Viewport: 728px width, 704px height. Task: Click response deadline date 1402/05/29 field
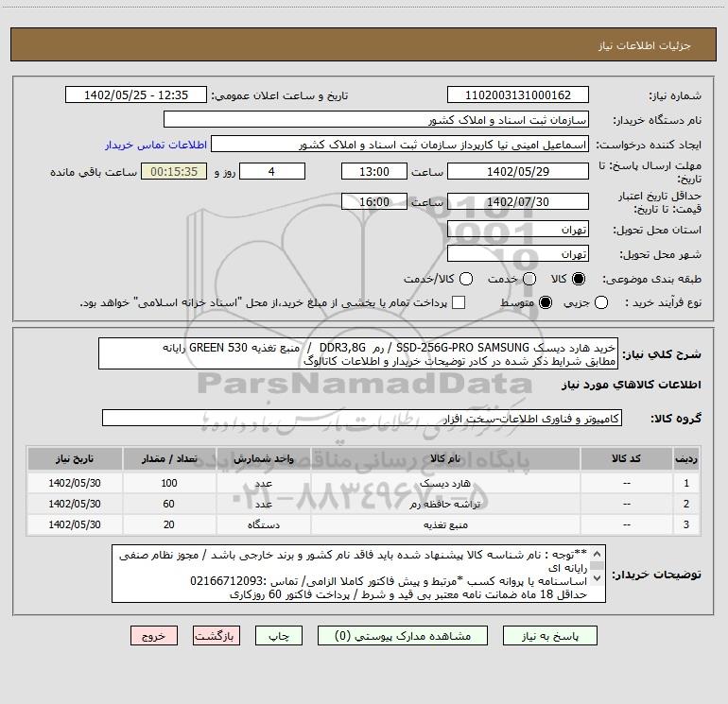coord(518,171)
